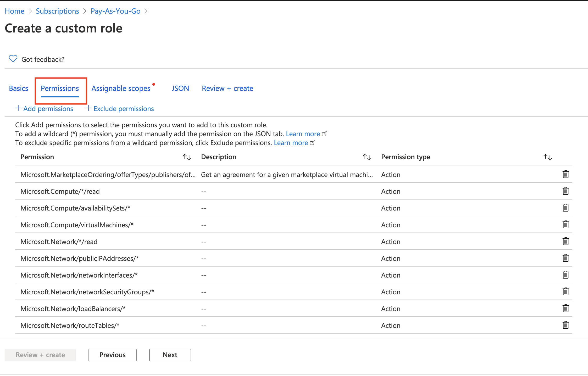Screen dimensions: 588x376
Task: Remove the Microsoft.Compute/availabilitySets/* permission
Action: click(x=565, y=208)
